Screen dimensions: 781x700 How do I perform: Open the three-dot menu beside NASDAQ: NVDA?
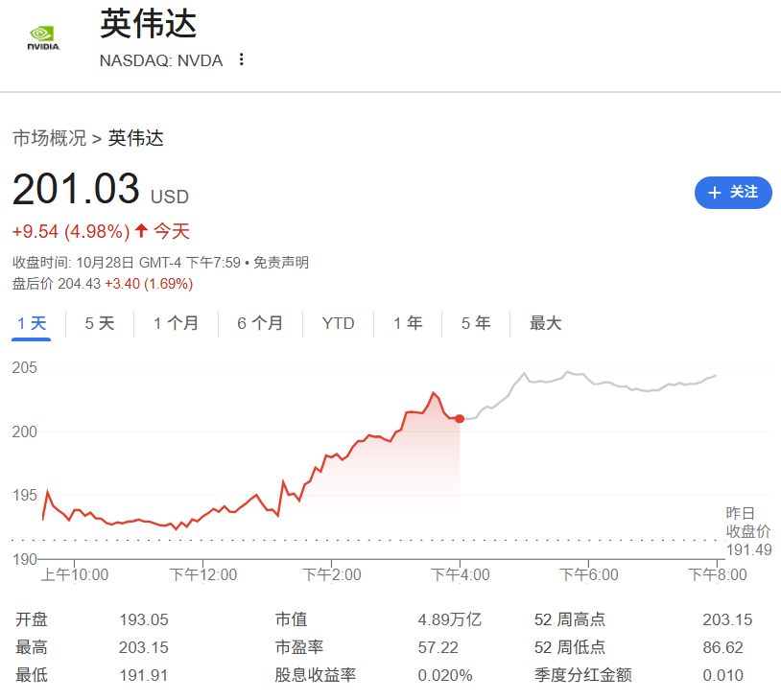pyautogui.click(x=241, y=59)
